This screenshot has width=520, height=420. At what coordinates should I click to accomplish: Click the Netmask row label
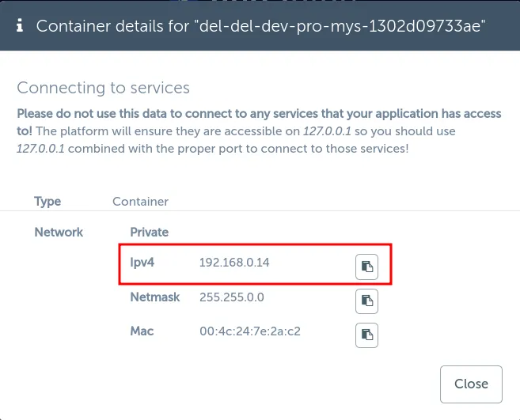click(155, 297)
